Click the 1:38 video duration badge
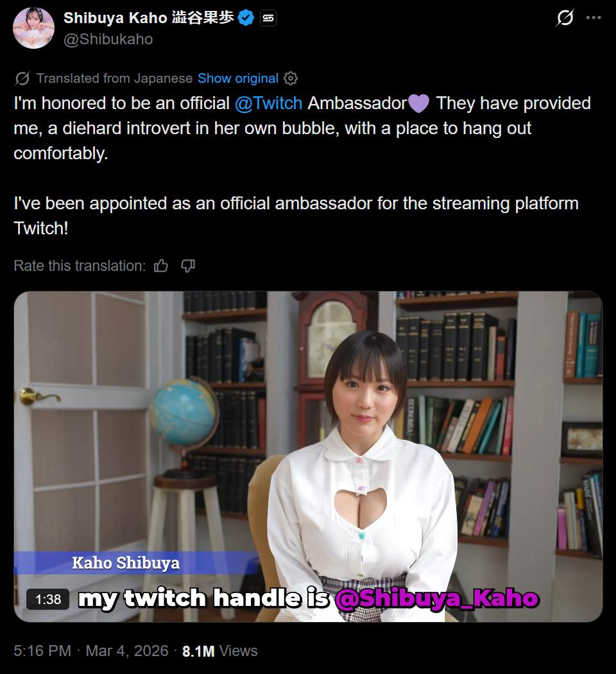 point(47,599)
